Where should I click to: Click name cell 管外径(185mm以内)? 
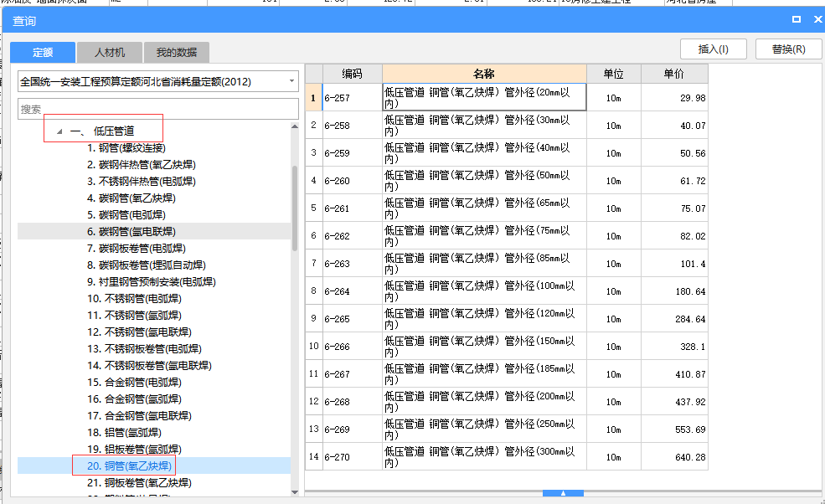[x=484, y=374]
